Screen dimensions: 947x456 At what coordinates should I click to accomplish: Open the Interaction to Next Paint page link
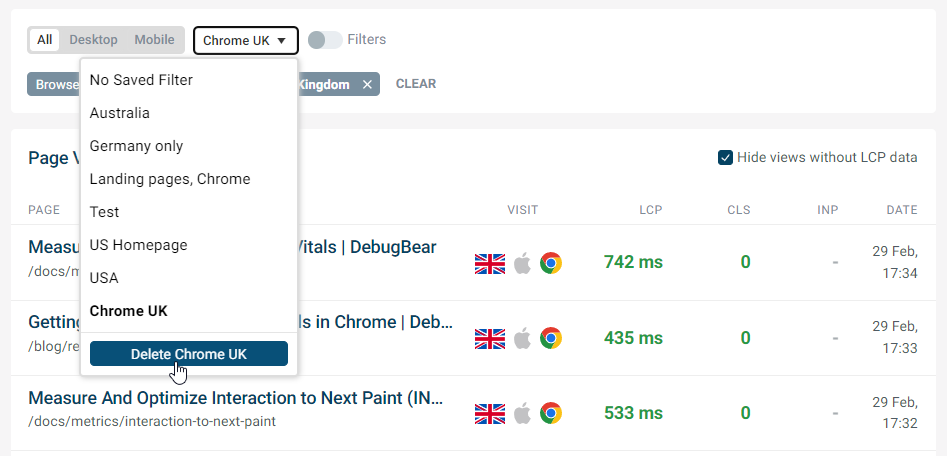[236, 398]
